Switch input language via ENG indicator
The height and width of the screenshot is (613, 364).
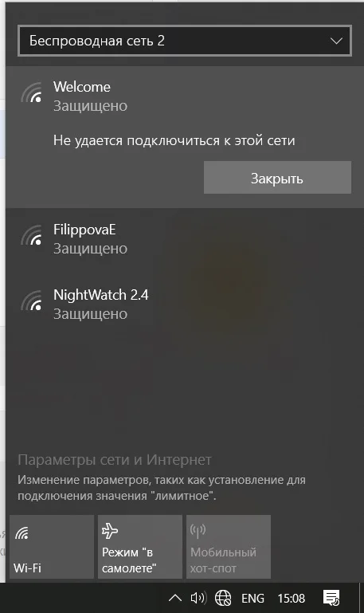tap(252, 598)
